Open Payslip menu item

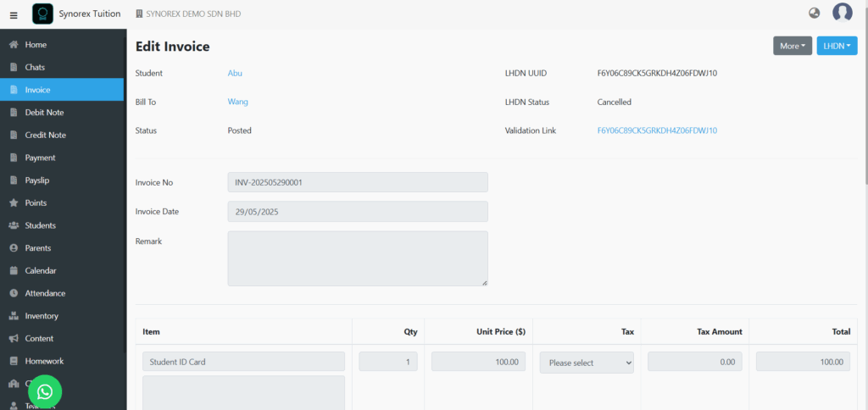coord(62,180)
